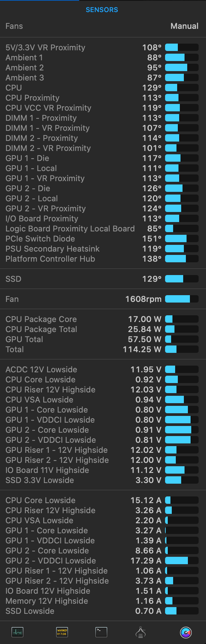Launch Terminal from the bottom icon bar
Screen dimensions: 206x644
coord(101,632)
